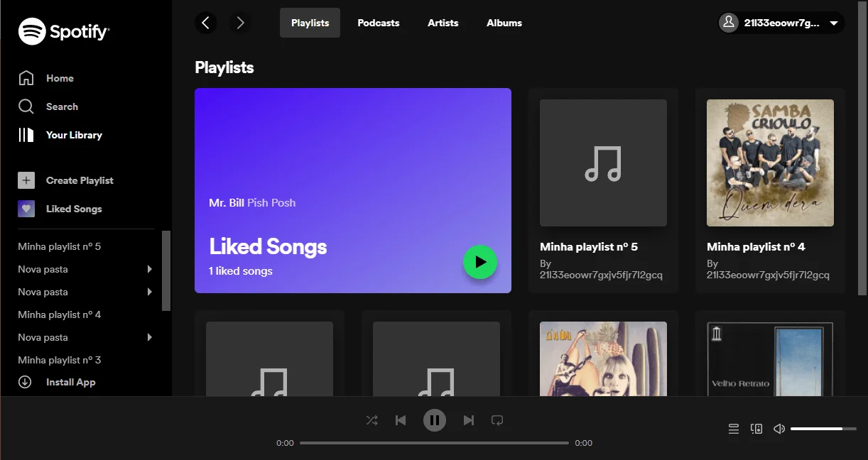Go back with the left arrow button
Viewport: 868px width, 460px height.
206,23
